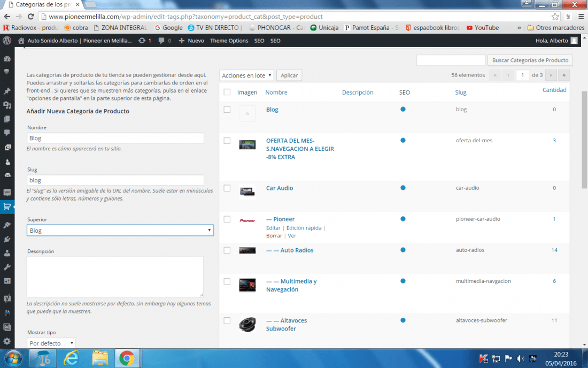
Task: Open the Mostrar tipo dropdown
Action: 51,343
